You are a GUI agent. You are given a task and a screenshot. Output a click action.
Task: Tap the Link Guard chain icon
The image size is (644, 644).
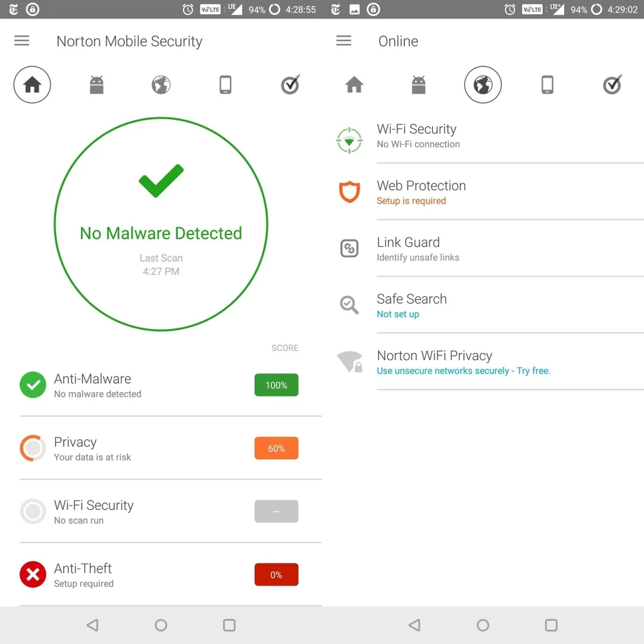349,249
